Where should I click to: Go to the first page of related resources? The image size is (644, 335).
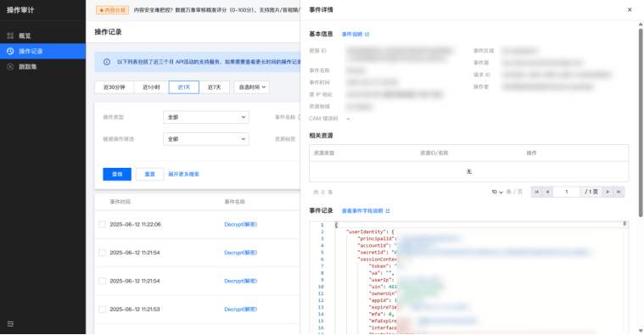click(x=536, y=192)
